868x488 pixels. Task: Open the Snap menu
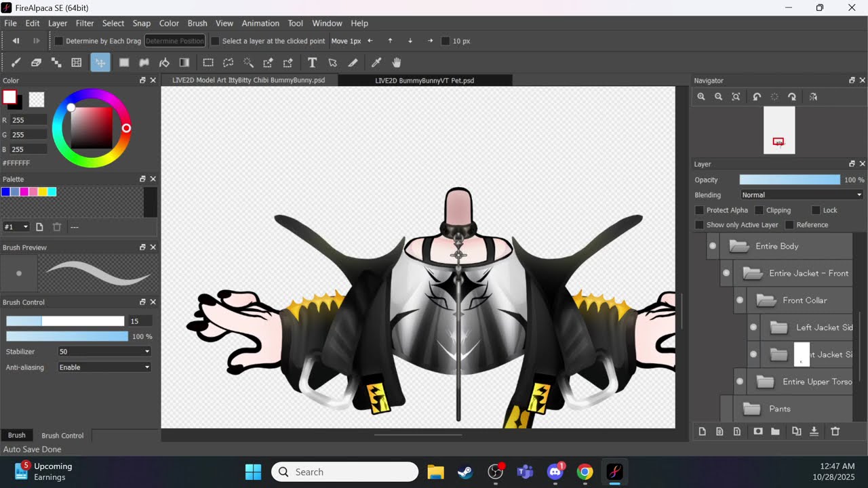(x=142, y=23)
